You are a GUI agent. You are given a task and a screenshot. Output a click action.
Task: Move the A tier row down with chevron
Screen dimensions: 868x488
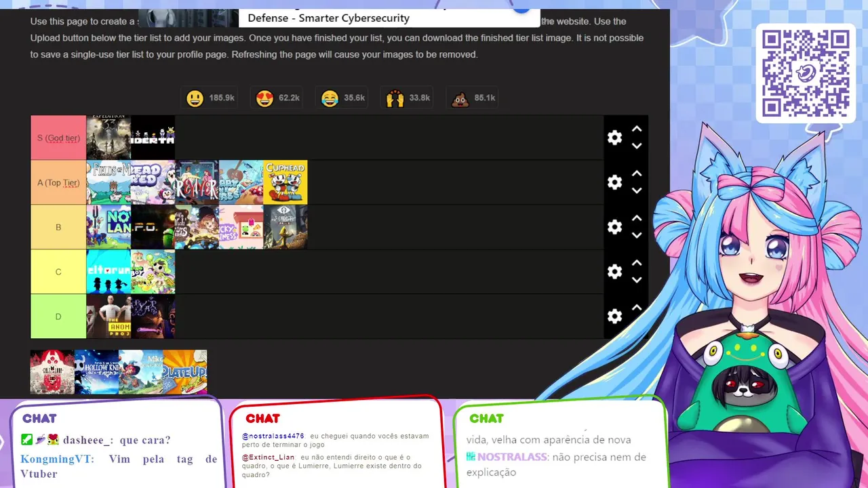[637, 190]
